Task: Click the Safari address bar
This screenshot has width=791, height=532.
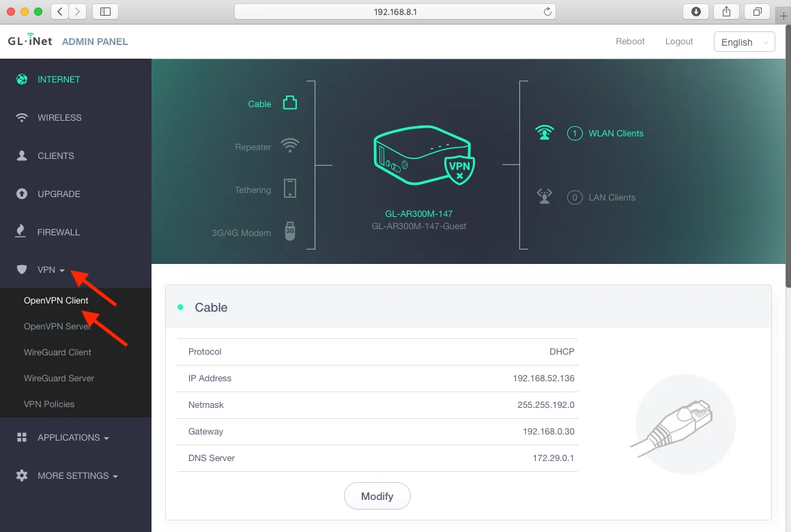Action: click(394, 12)
